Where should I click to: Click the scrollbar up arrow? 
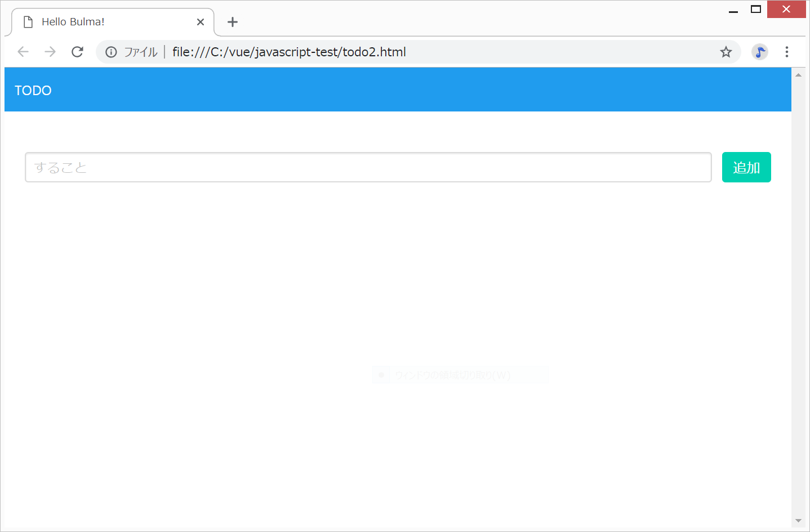[x=798, y=75]
